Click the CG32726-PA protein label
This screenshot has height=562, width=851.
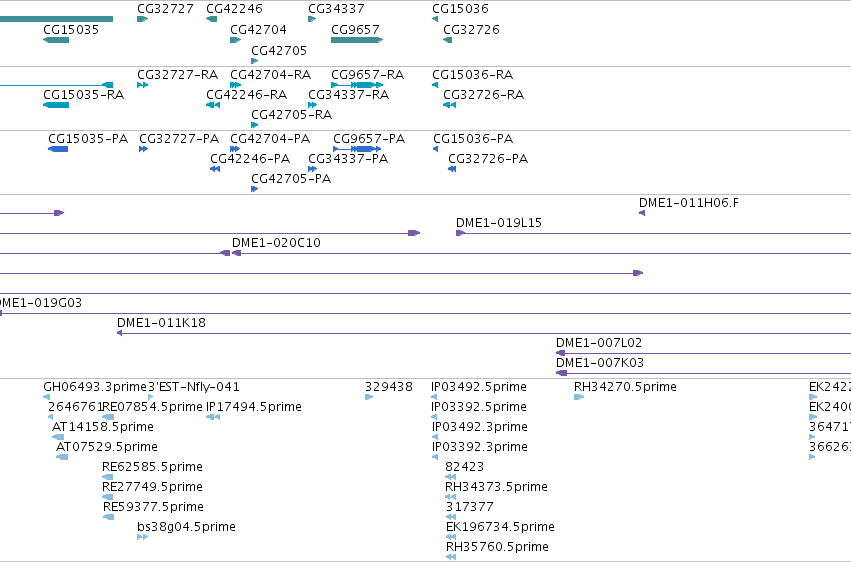pyautogui.click(x=488, y=159)
